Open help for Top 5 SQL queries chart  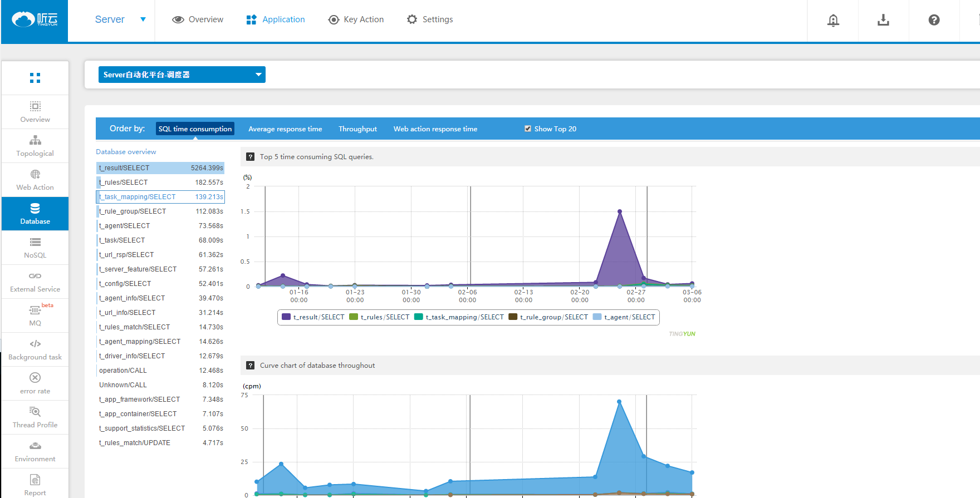tap(251, 157)
